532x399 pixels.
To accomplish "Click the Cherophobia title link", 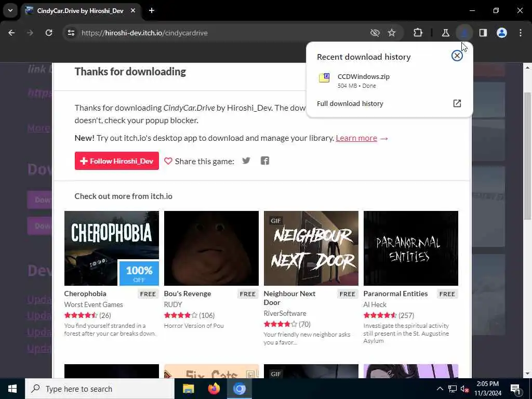I will click(85, 294).
